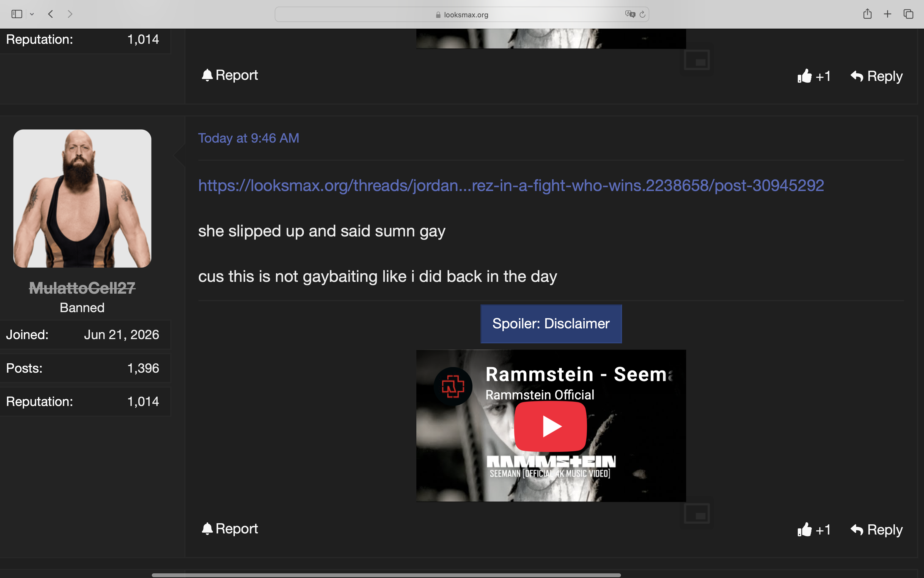Open the sidebar options dropdown arrow
This screenshot has width=924, height=578.
[32, 14]
